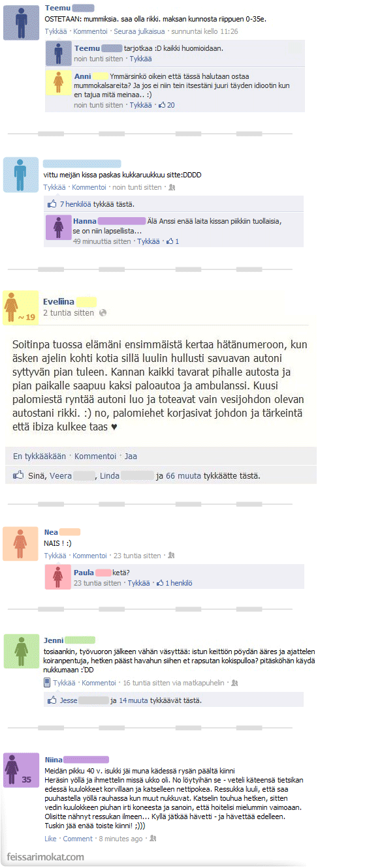Open Eveliina's yellow profile picture
The height and width of the screenshot is (868, 367).
coord(21,307)
